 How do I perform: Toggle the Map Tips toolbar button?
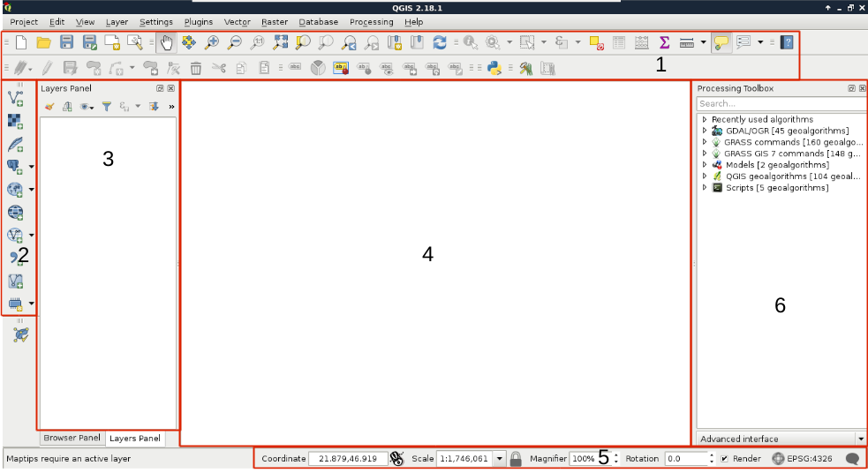pyautogui.click(x=721, y=41)
